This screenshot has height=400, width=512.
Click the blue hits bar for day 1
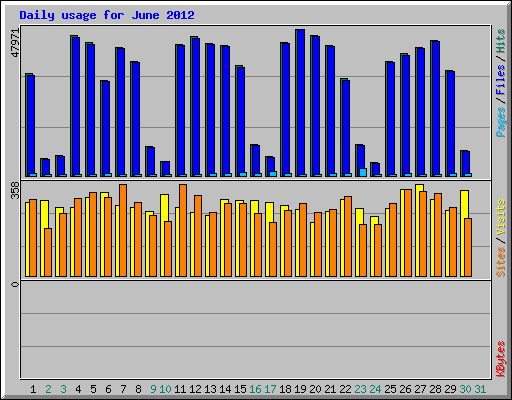click(31, 126)
